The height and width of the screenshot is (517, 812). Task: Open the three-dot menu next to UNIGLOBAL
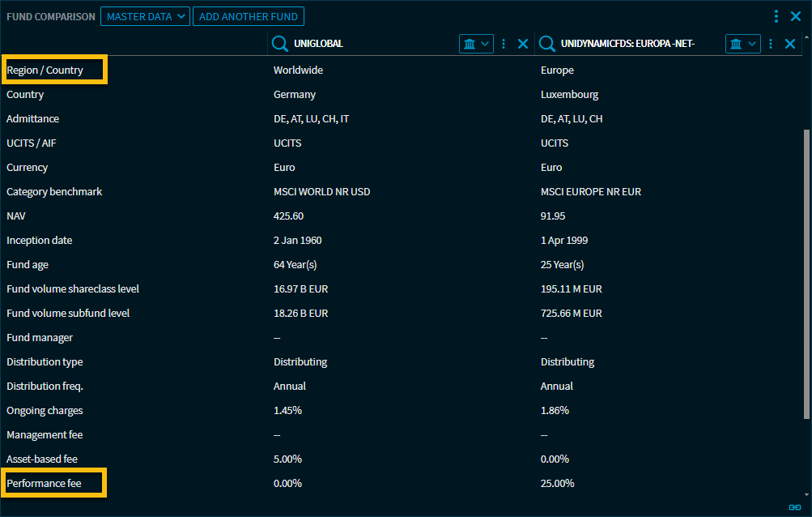(504, 43)
